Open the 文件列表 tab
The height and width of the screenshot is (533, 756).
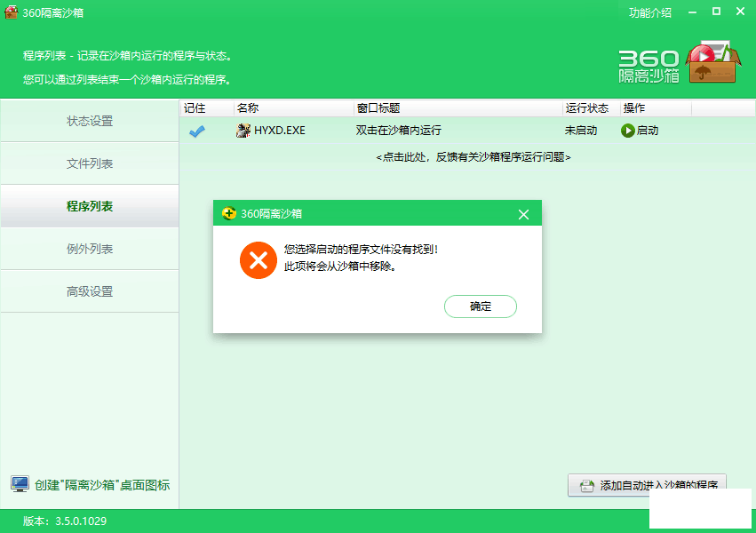click(x=90, y=163)
